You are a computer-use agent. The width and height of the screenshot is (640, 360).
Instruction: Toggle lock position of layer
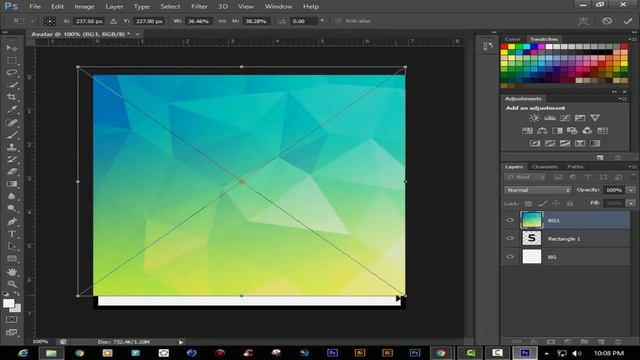[x=556, y=203]
